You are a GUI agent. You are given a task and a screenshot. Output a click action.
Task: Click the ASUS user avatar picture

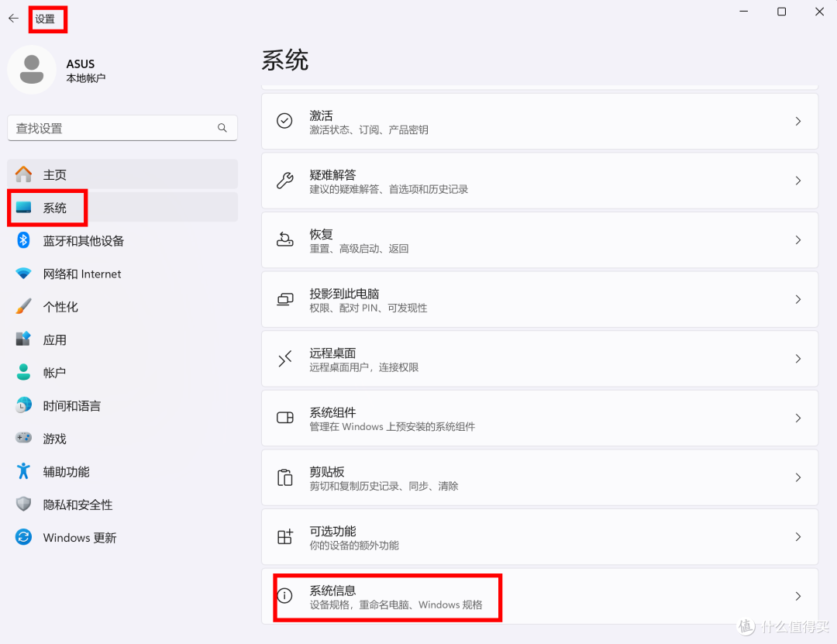pos(32,70)
